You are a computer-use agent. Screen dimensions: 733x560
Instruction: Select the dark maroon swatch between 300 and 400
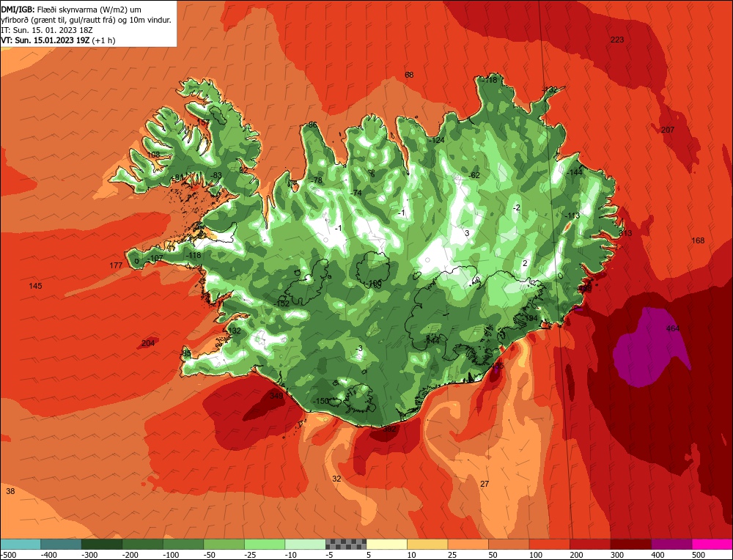(x=630, y=544)
